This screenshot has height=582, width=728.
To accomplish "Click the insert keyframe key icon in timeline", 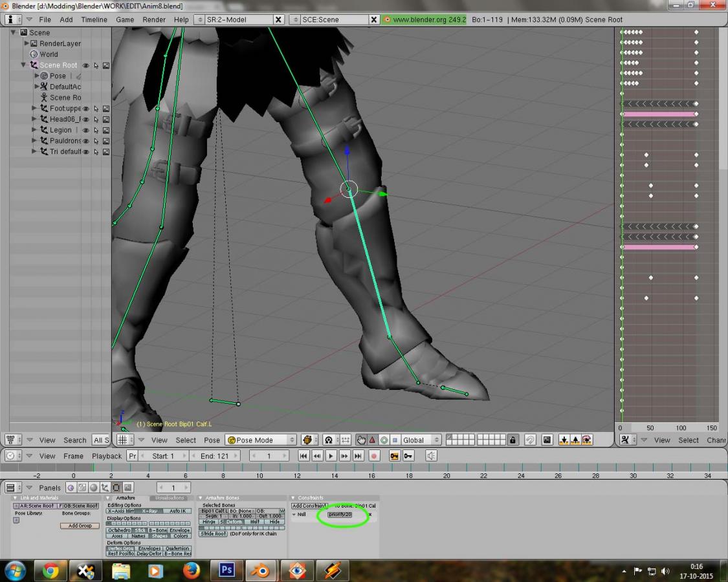I will 394,456.
